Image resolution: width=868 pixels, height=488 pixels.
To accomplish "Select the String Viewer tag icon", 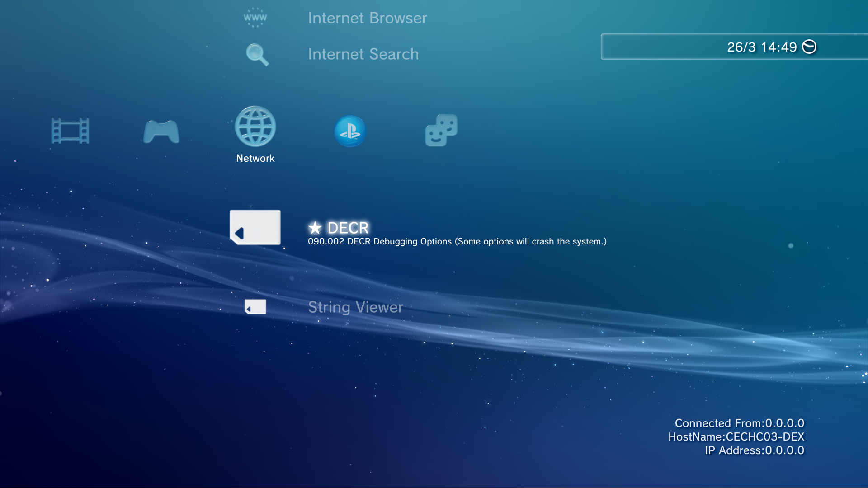I will click(255, 306).
